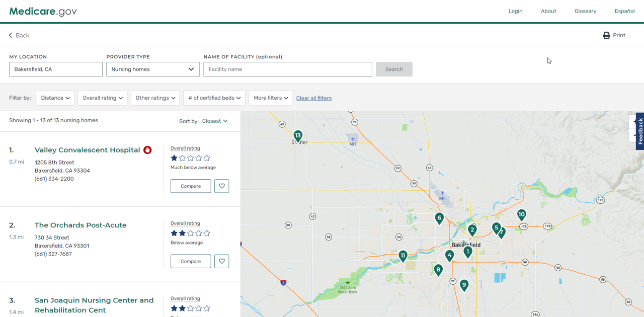Click the text 'Showing 1 - 13 of 13 nursing homes'
Image resolution: width=644 pixels, height=317 pixels.
tap(54, 121)
